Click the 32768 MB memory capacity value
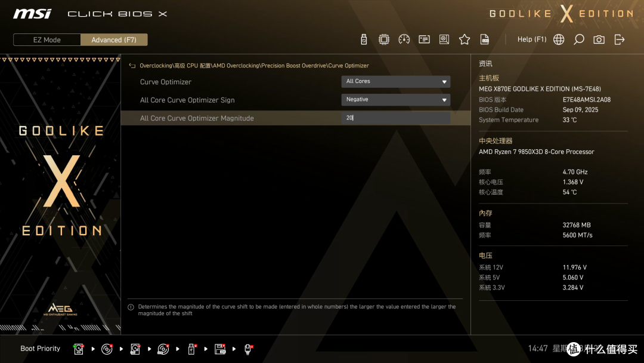This screenshot has height=363, width=644. coord(577,225)
